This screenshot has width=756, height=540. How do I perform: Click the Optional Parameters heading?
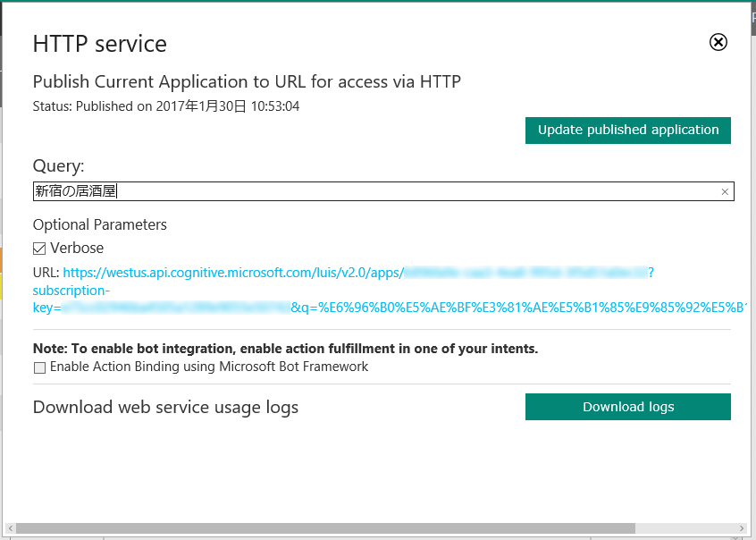pyautogui.click(x=99, y=224)
